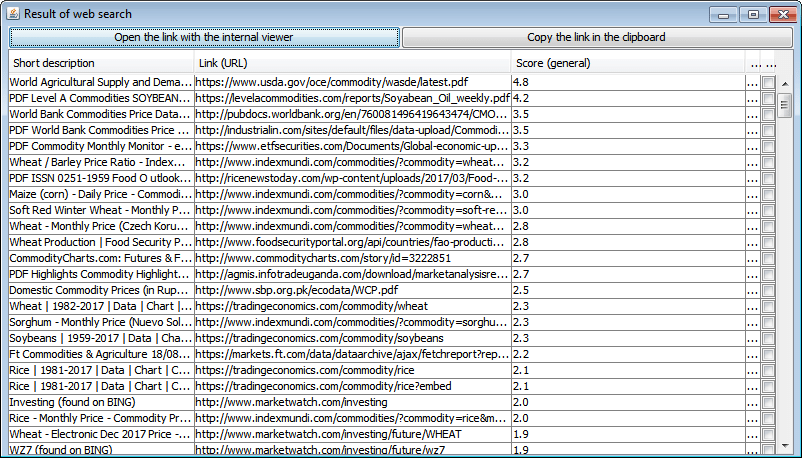Select 'Wheat Production | Food Security P...' description
The width and height of the screenshot is (804, 461).
pyautogui.click(x=100, y=243)
